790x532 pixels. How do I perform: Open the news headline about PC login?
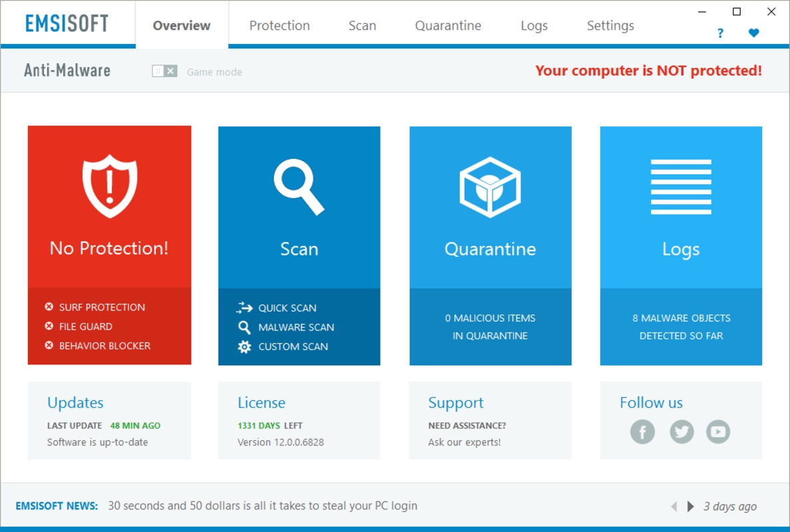[262, 506]
